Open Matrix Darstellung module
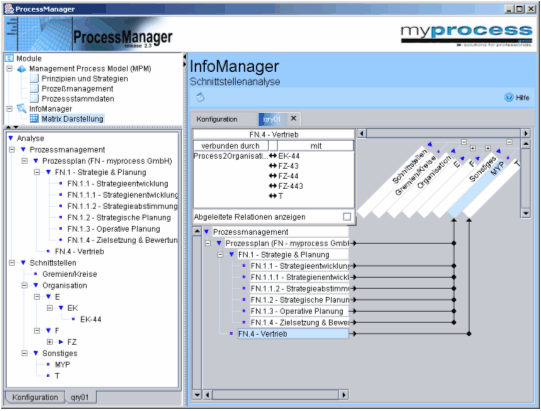 (x=72, y=119)
